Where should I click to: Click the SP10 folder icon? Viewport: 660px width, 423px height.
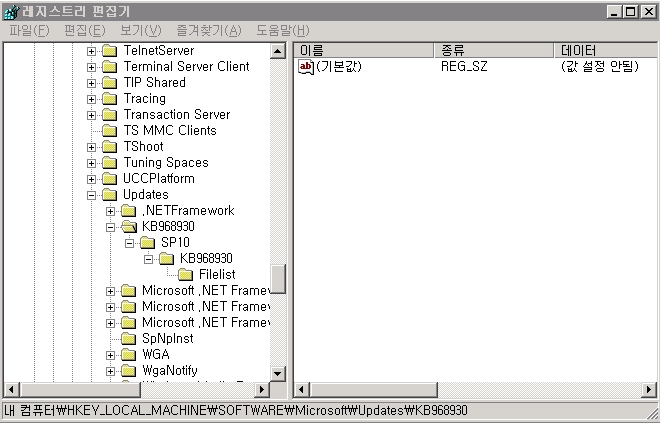[x=147, y=243]
